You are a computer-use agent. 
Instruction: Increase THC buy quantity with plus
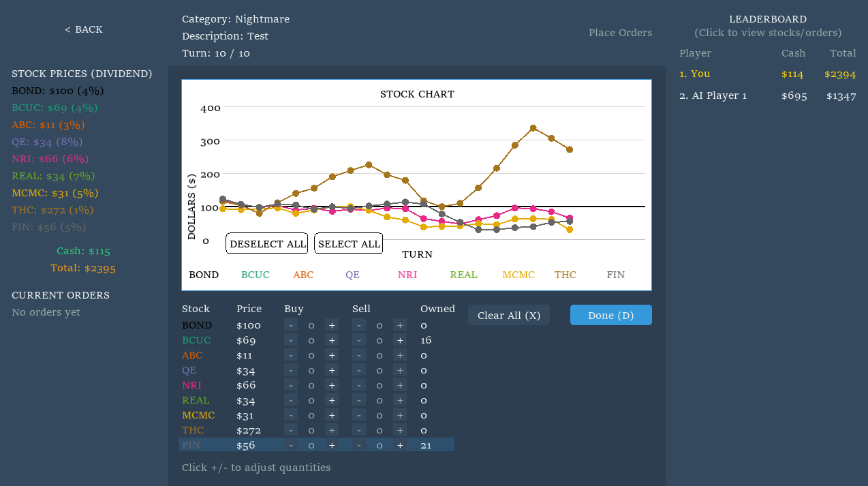tap(332, 430)
